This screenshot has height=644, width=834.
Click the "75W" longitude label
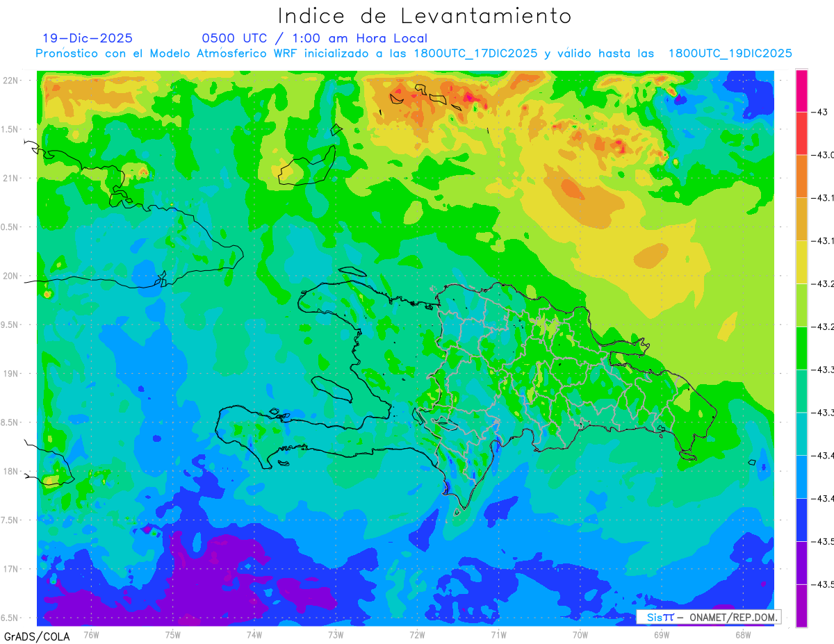[x=172, y=634]
